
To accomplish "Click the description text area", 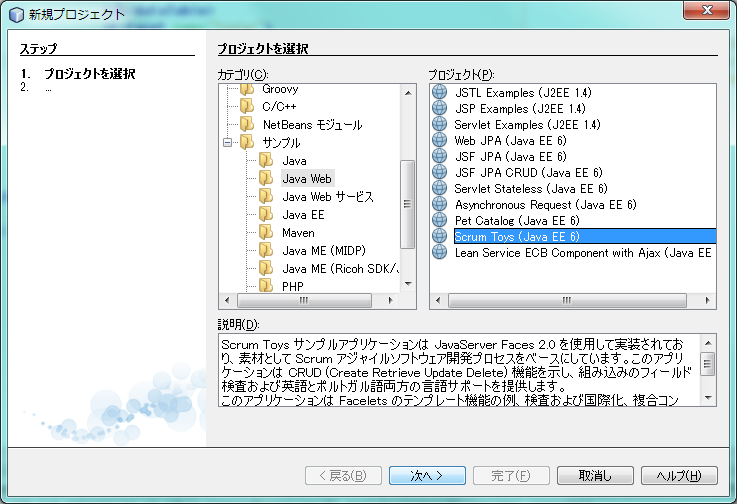I will tap(460, 370).
